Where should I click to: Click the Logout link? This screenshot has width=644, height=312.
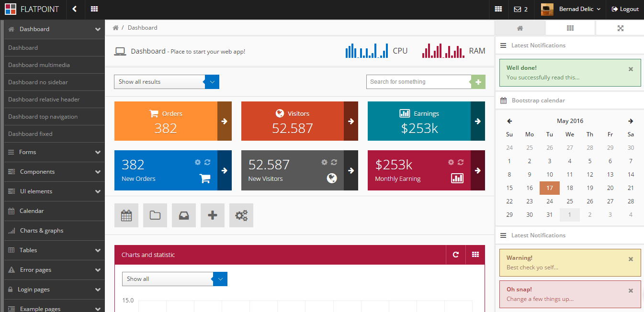tap(625, 9)
